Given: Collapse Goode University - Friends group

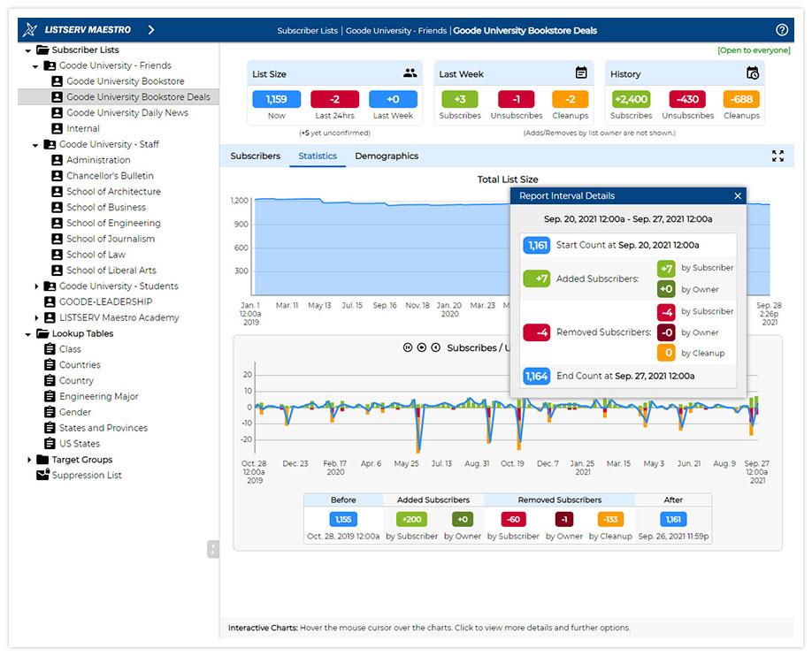Looking at the screenshot, I should pos(35,66).
